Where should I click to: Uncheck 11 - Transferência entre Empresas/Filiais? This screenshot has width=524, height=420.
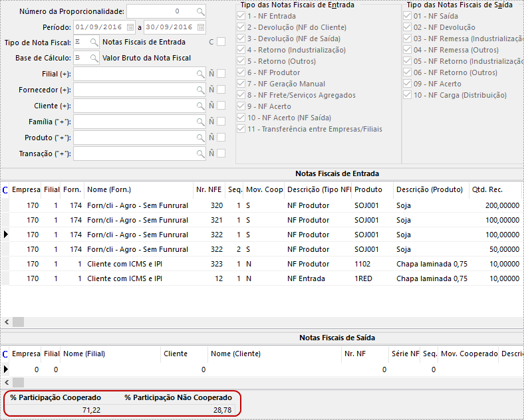[x=241, y=129]
